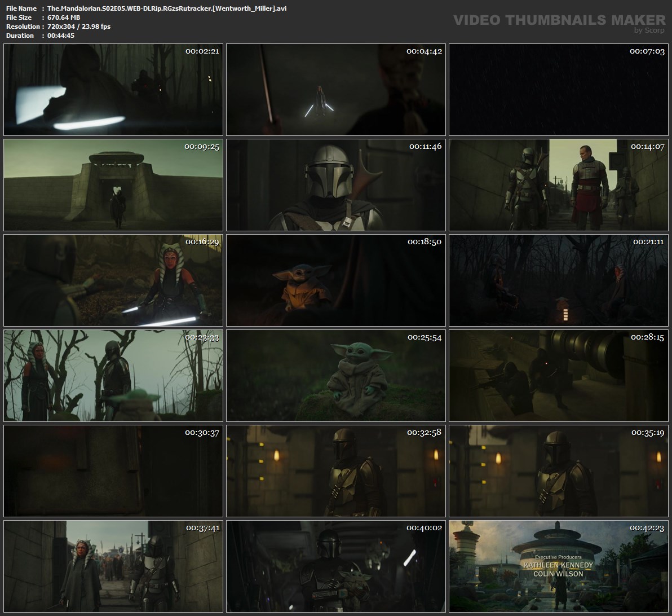Click the Duration label
This screenshot has width=672, height=616.
(20, 35)
